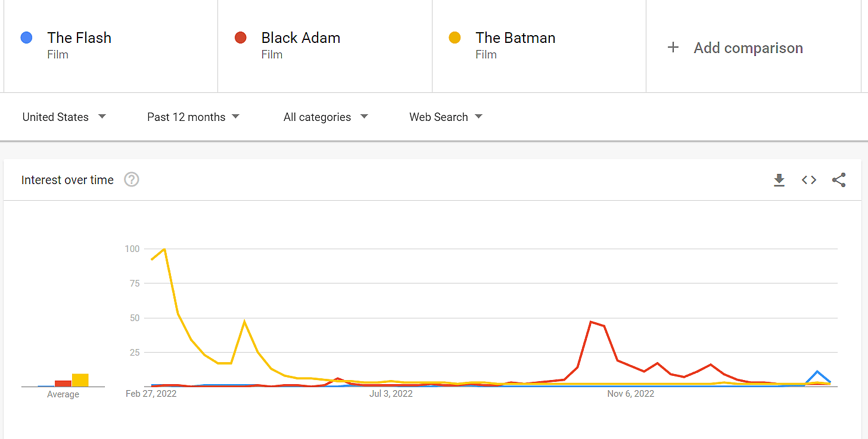Click the yellow dot beside The Batman
This screenshot has width=868, height=439.
[455, 38]
